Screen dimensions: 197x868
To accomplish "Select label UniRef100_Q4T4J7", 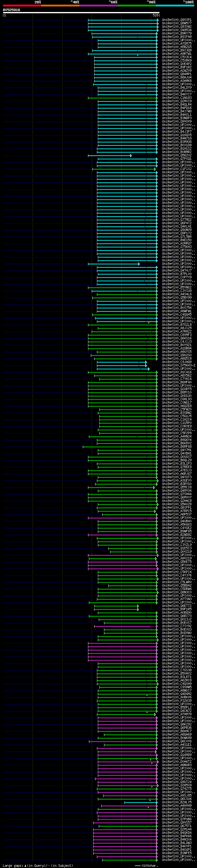I will coord(176,271).
